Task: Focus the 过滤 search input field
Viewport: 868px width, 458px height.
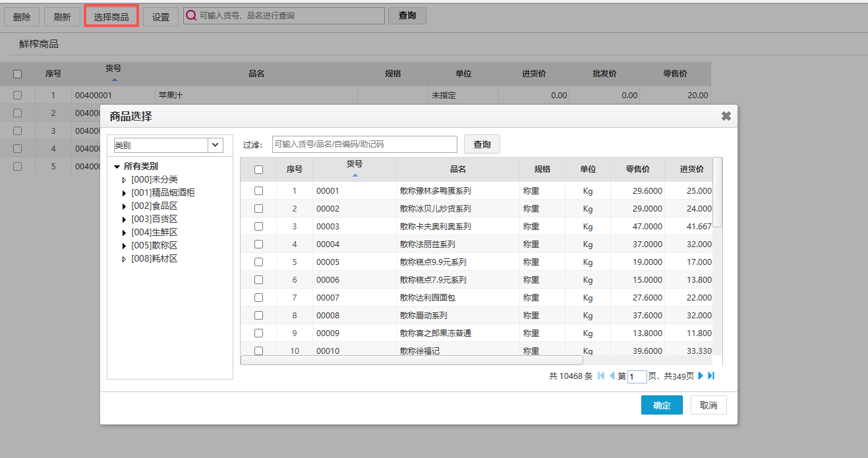Action: tap(364, 144)
